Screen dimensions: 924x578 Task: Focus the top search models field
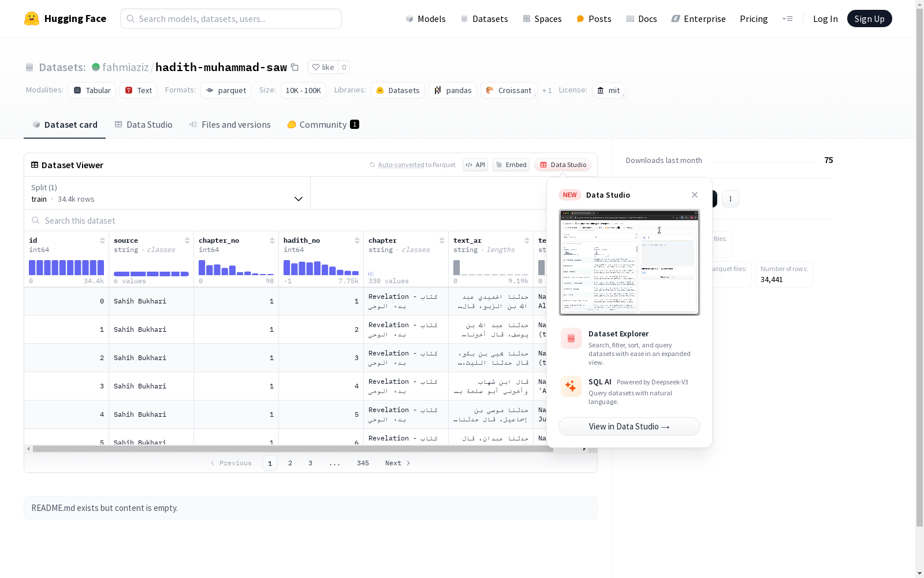click(231, 18)
